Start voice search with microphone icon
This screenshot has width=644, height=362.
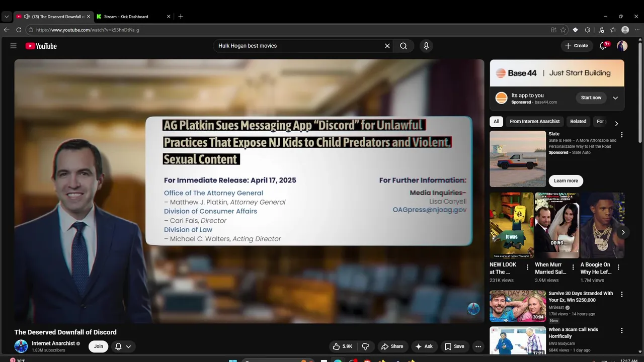click(x=426, y=46)
